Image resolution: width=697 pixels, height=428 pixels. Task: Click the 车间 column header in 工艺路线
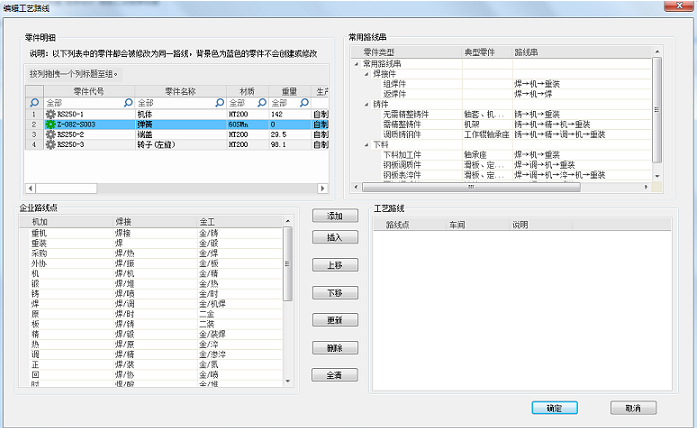(477, 225)
